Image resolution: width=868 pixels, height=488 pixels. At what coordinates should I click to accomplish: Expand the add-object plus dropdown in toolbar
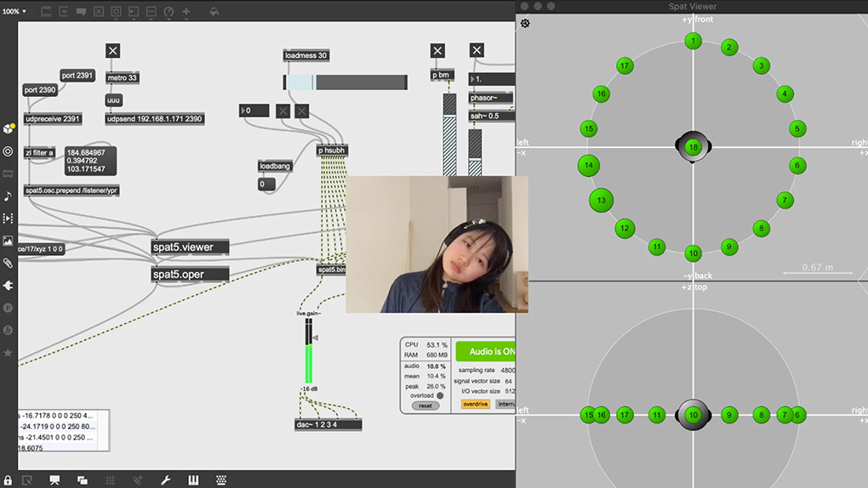click(x=187, y=12)
